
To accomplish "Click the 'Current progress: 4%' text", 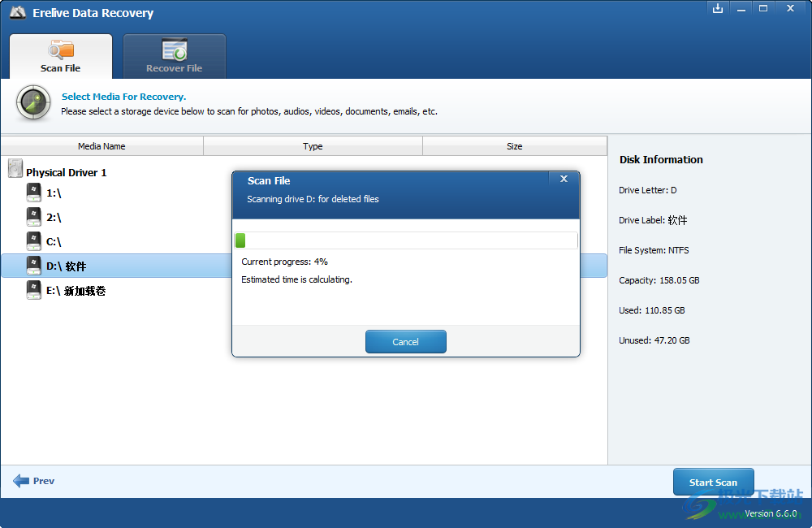I will (x=284, y=262).
